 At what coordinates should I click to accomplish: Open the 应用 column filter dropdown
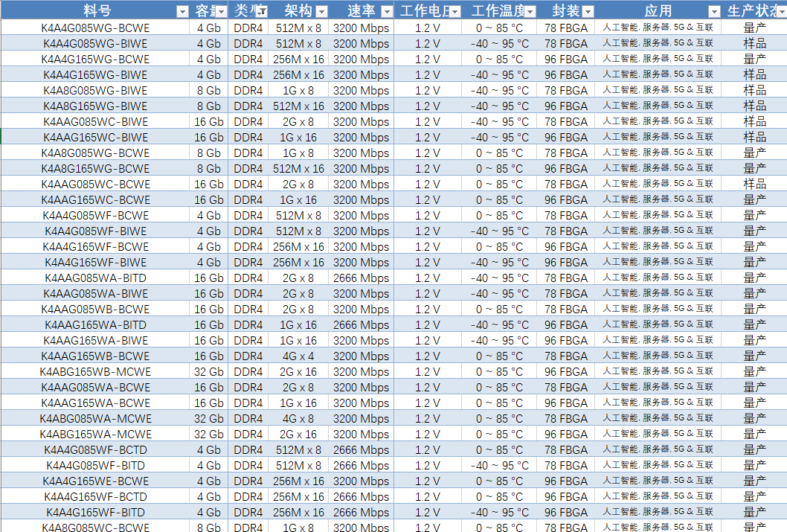click(714, 12)
